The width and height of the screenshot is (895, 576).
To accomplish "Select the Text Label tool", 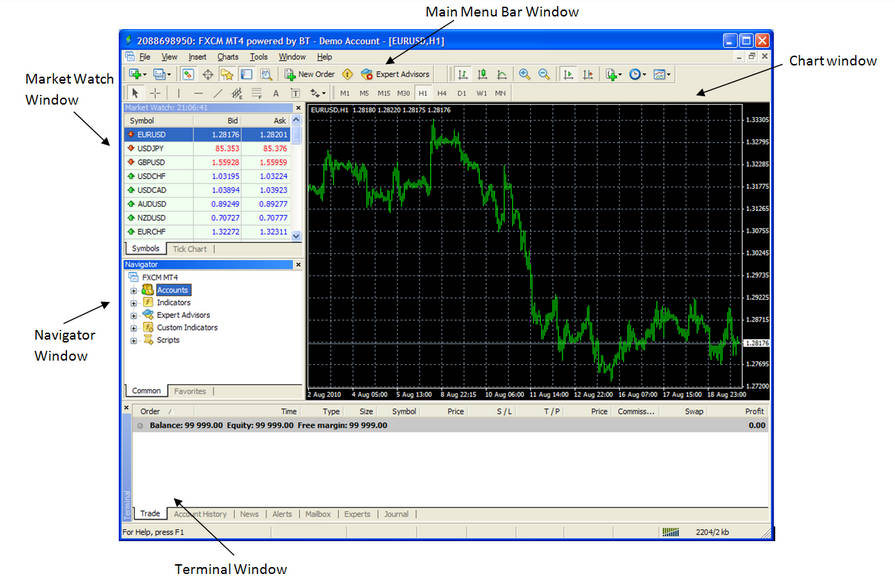I will (x=295, y=93).
